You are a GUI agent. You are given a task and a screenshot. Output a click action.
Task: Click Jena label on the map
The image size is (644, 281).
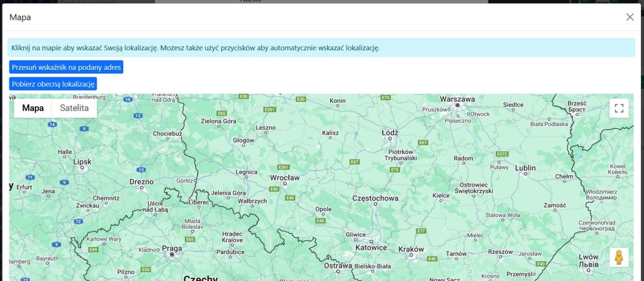[48, 191]
